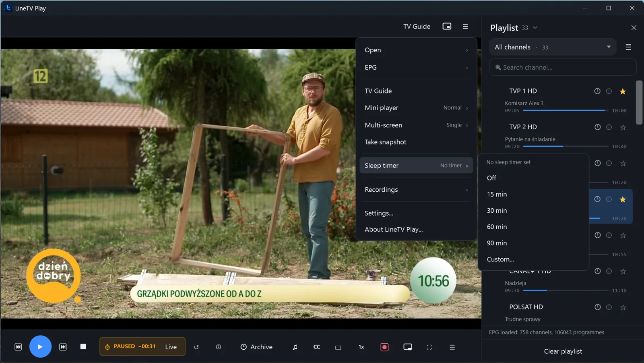Click the 'EPG loaded: 758 channels' status text
644x363 pixels.
547,332
